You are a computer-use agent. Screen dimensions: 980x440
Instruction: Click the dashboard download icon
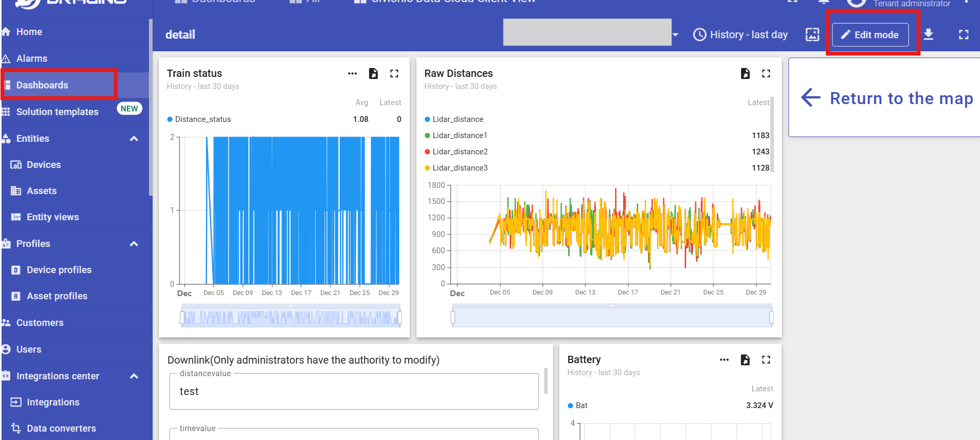(928, 35)
